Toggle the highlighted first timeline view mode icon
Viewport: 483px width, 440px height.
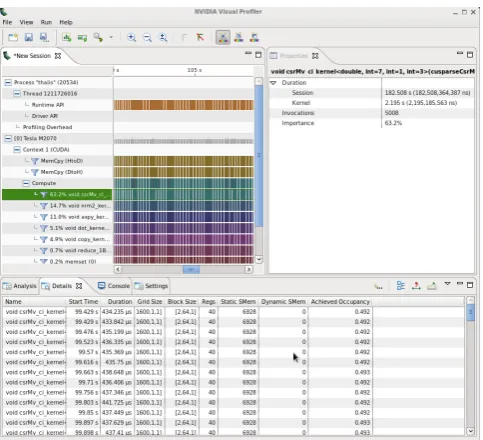coord(223,37)
